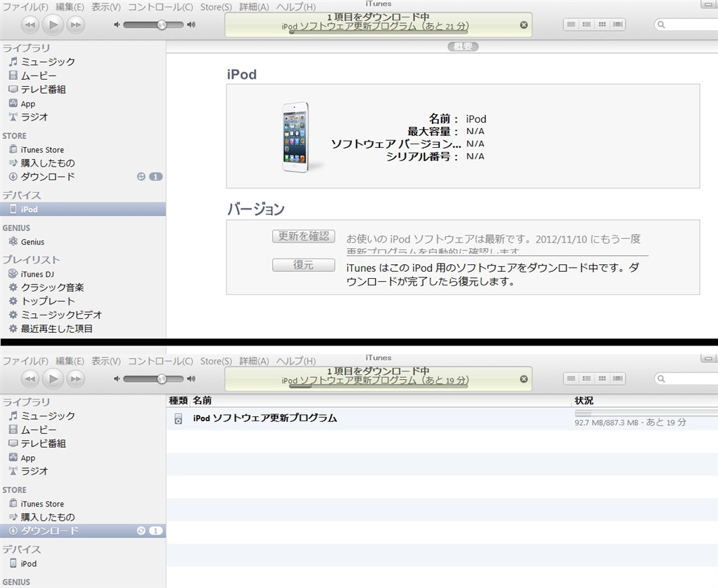The image size is (718, 588).
Task: Switch to grid view in upper window
Action: (x=602, y=25)
